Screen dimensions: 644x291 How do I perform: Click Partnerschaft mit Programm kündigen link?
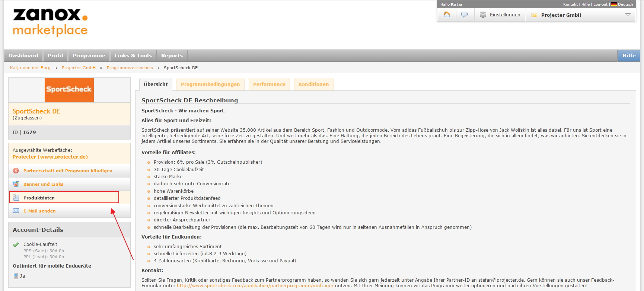[68, 171]
